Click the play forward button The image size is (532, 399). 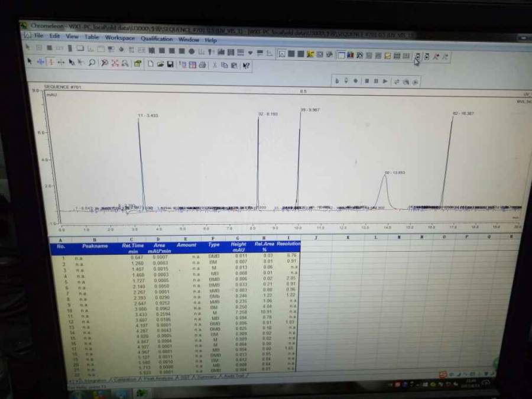pyautogui.click(x=385, y=82)
